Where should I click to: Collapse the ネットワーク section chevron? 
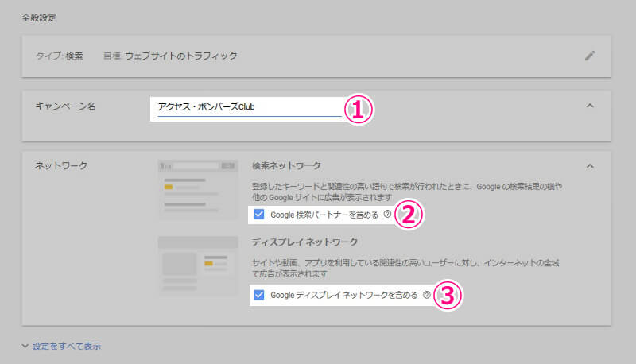pyautogui.click(x=590, y=166)
